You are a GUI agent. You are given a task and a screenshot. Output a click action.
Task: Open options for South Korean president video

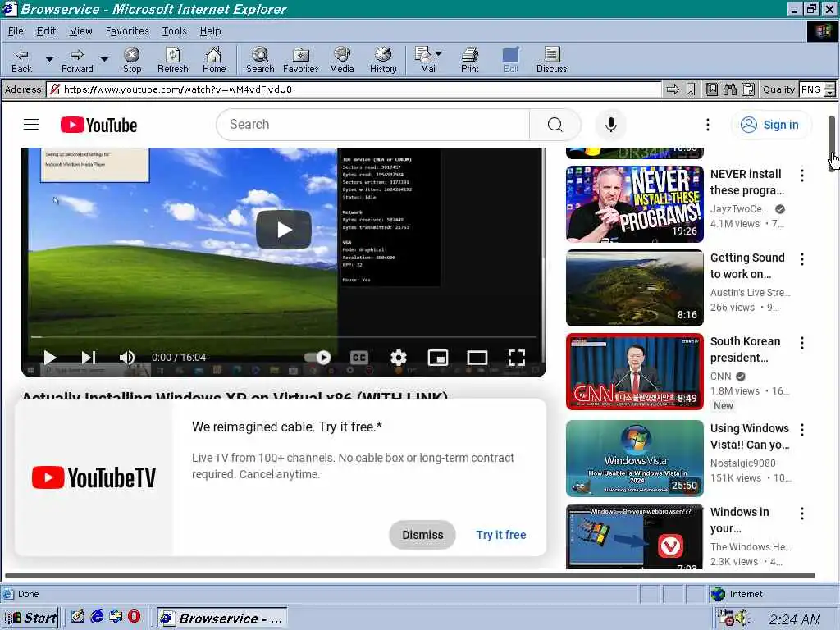[x=802, y=343]
